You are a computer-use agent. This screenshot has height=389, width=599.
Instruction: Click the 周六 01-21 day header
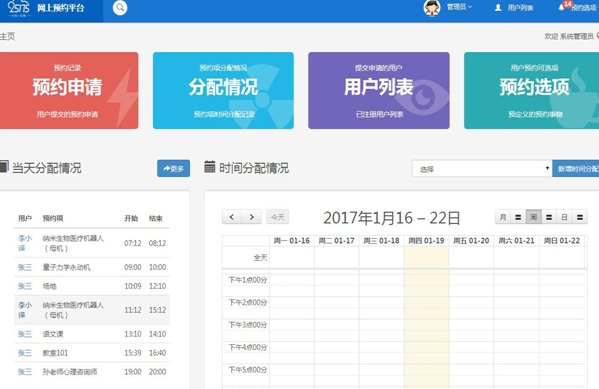pos(516,241)
